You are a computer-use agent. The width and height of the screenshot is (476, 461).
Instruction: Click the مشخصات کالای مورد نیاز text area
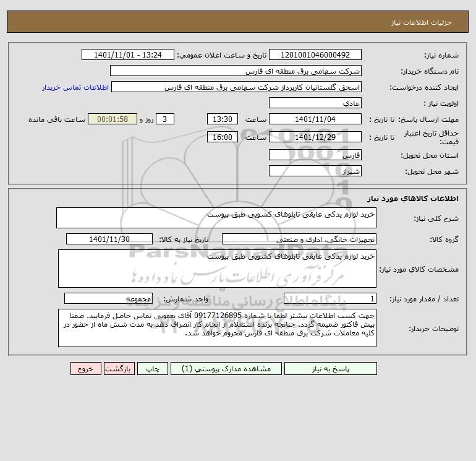point(217,269)
